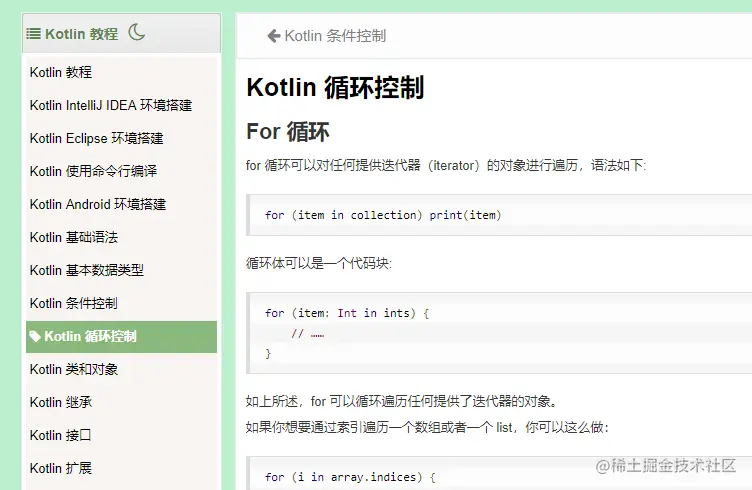Click code line 'for (item: Int in ints) {'
Image resolution: width=752 pixels, height=490 pixels.
(x=347, y=314)
